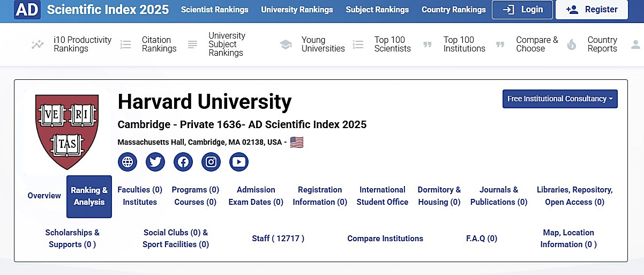Open Dormitory & Housing (0) tab

(439, 196)
